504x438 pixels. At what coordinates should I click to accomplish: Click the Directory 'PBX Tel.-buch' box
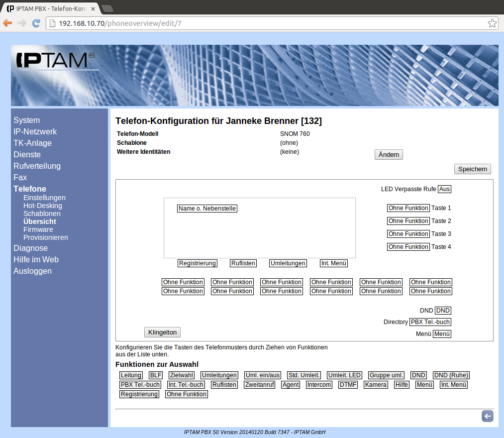[x=430, y=322]
